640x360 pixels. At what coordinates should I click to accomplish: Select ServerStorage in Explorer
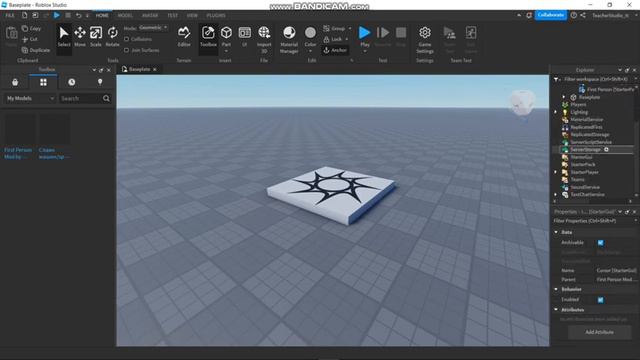(585, 149)
